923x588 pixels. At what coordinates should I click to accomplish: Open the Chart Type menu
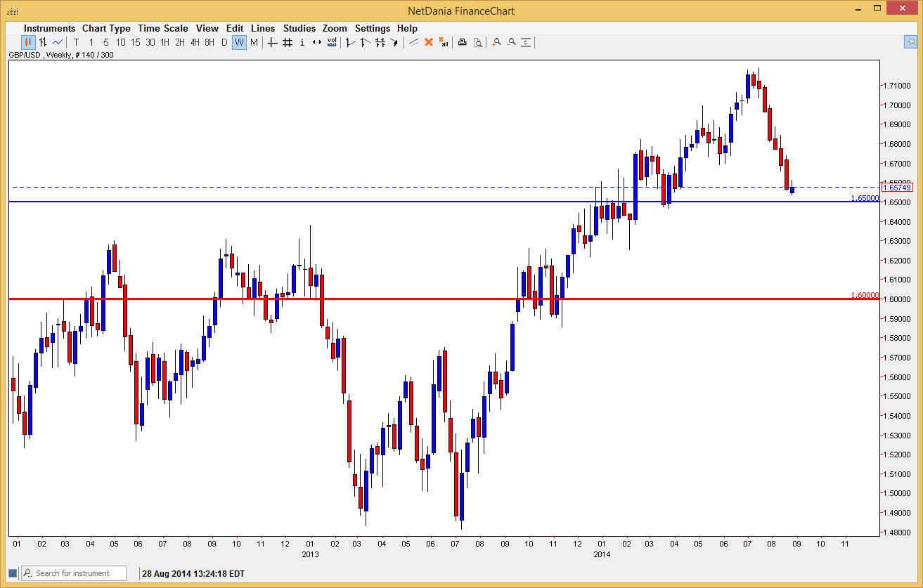[106, 28]
